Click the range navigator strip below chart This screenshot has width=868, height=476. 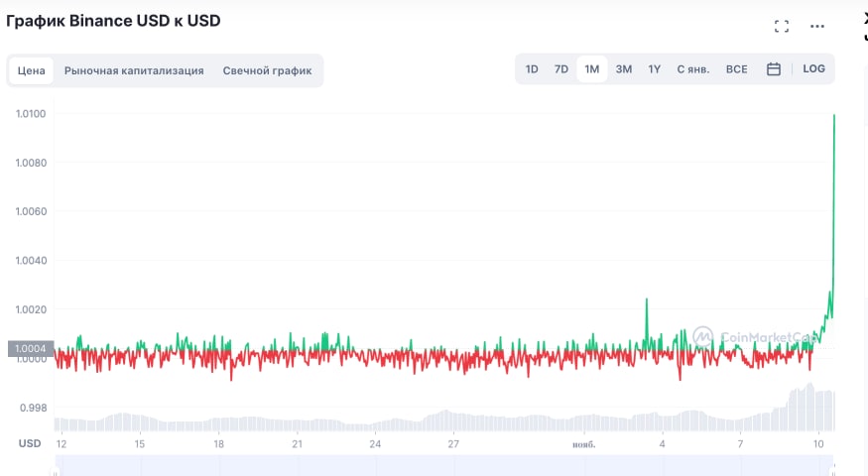(444, 465)
